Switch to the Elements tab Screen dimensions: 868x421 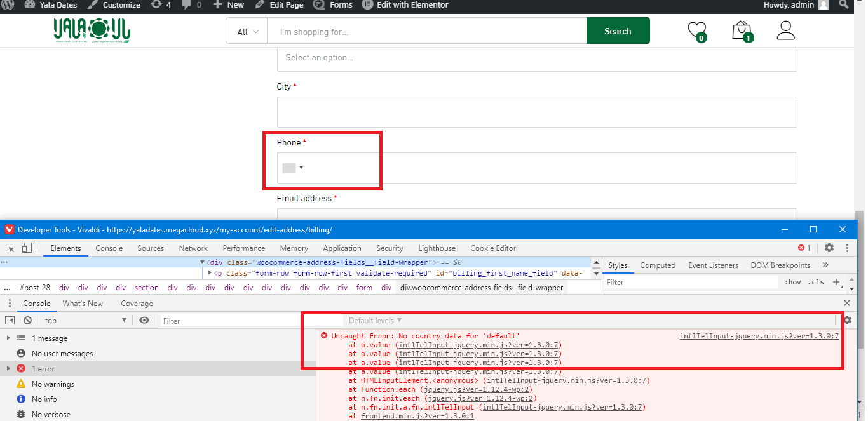66,248
